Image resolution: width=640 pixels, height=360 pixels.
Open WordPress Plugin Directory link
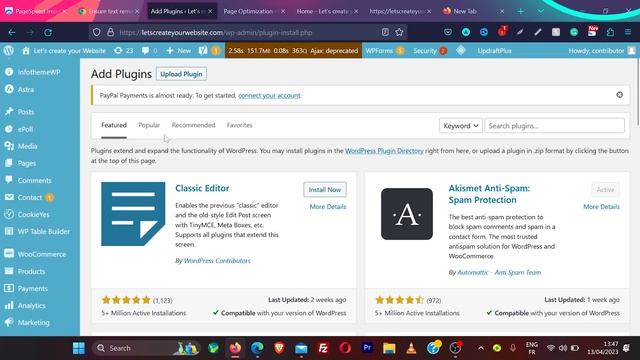click(384, 151)
